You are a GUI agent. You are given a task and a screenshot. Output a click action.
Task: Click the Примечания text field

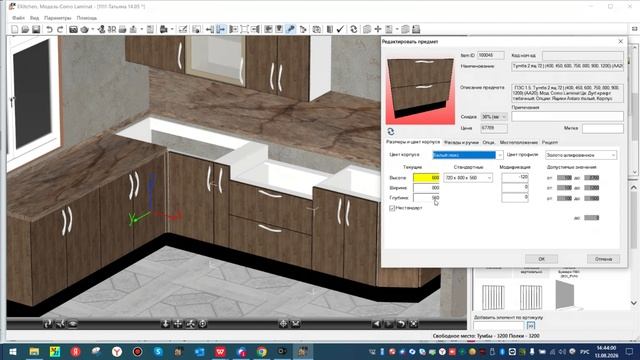point(567,116)
